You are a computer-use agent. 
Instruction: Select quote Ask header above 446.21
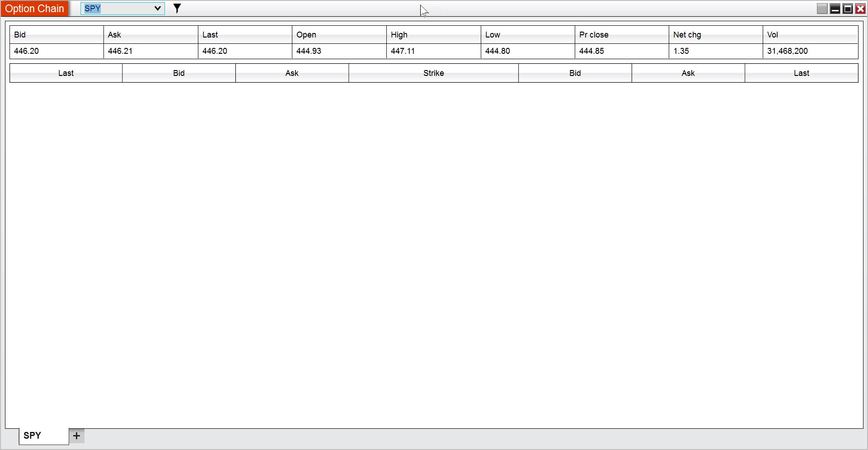[x=151, y=35]
